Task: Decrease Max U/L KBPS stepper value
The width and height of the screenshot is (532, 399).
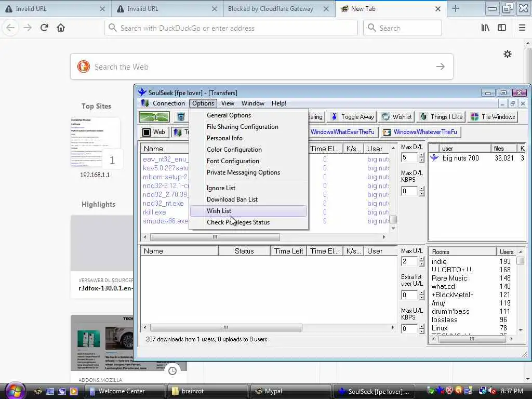Action: 422,331
